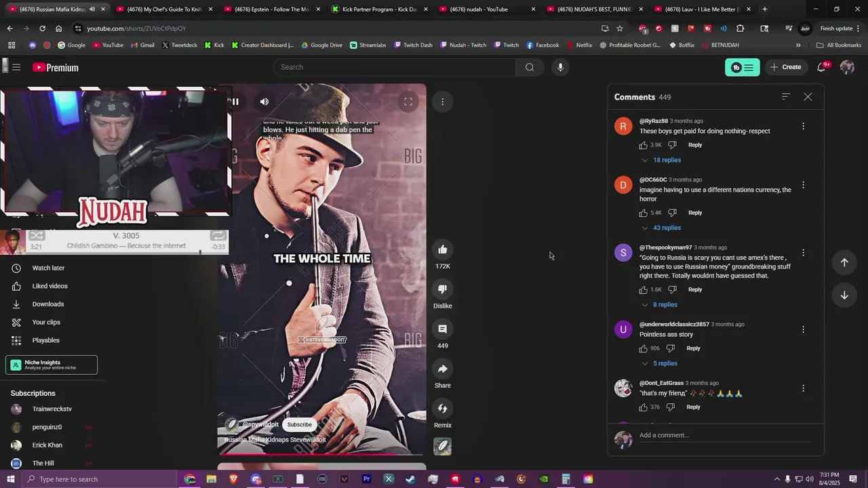Expand 5 replies under @underworldclassicz3857
This screenshot has width=868, height=488.
(x=659, y=363)
